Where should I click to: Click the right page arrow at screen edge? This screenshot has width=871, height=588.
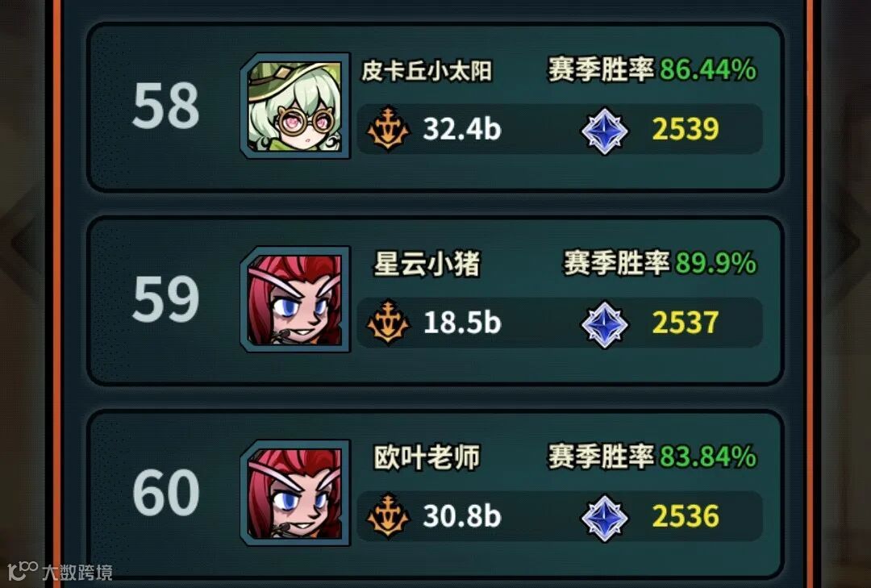[x=845, y=242]
